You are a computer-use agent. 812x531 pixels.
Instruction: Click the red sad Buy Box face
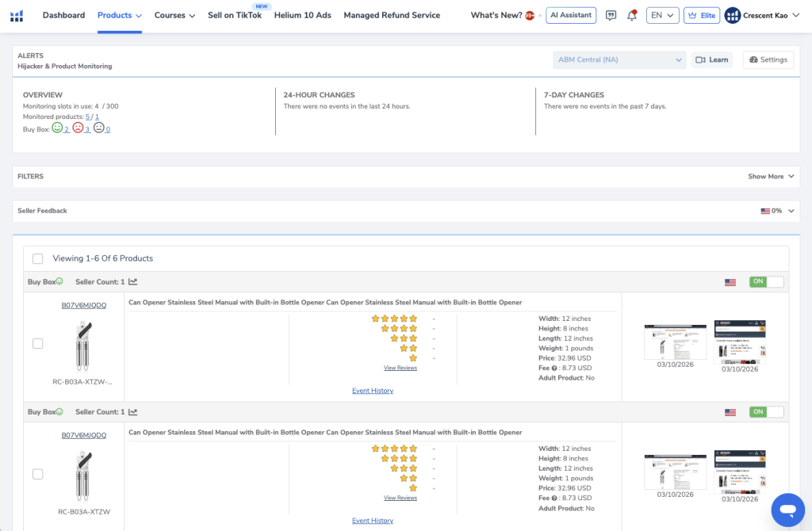(78, 128)
